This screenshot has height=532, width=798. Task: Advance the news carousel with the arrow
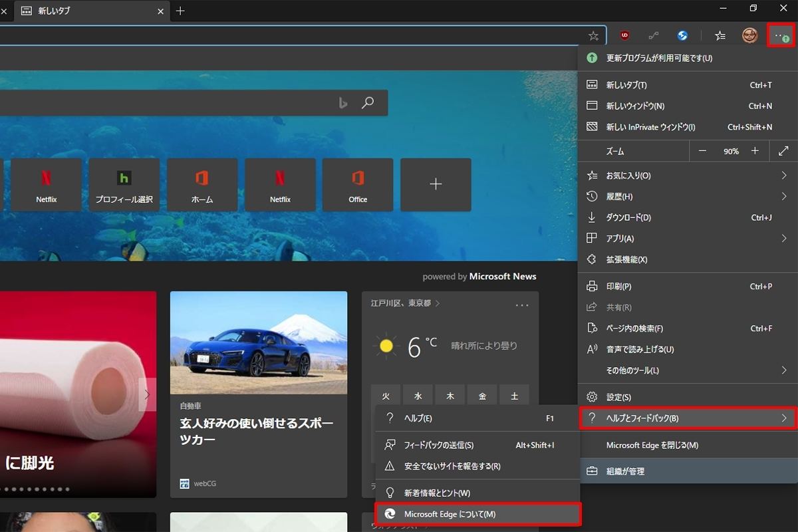tap(147, 395)
